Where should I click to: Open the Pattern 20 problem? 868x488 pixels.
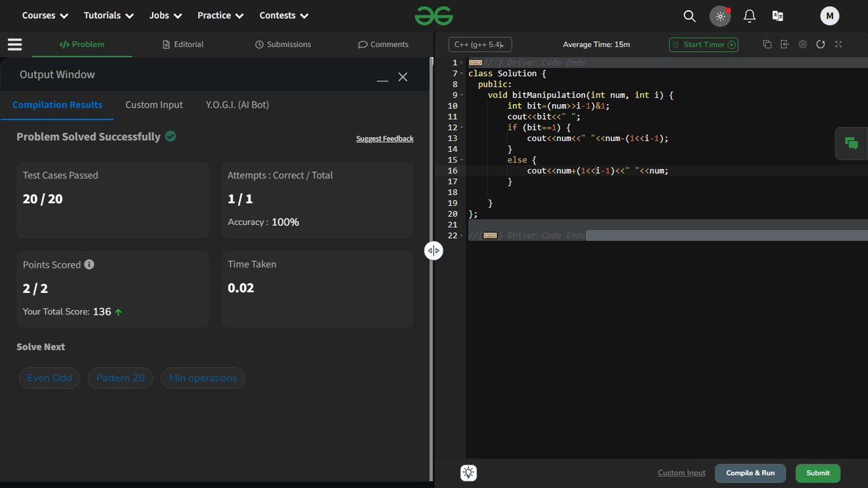120,378
